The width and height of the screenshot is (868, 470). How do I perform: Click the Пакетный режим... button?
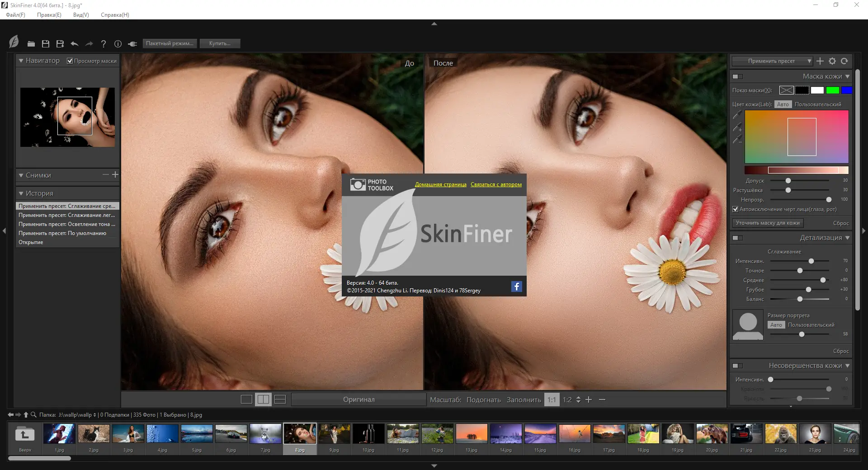click(x=170, y=43)
